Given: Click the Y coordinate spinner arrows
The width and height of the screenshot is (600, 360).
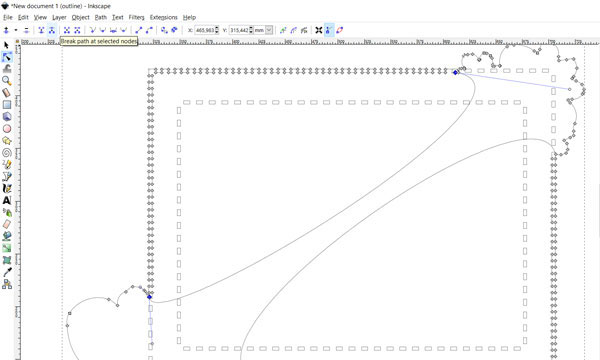Looking at the screenshot, I should [x=251, y=30].
